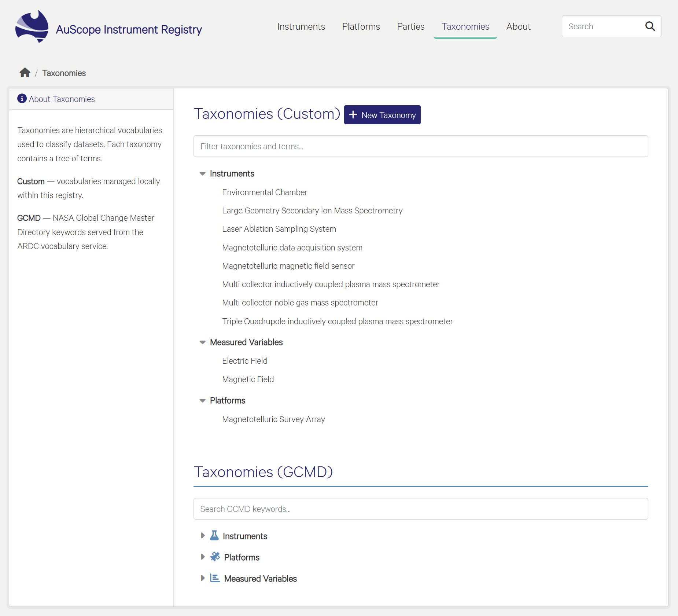Screen dimensions: 678x616
Task: Open the Parties nav menu item
Action: pyautogui.click(x=411, y=27)
